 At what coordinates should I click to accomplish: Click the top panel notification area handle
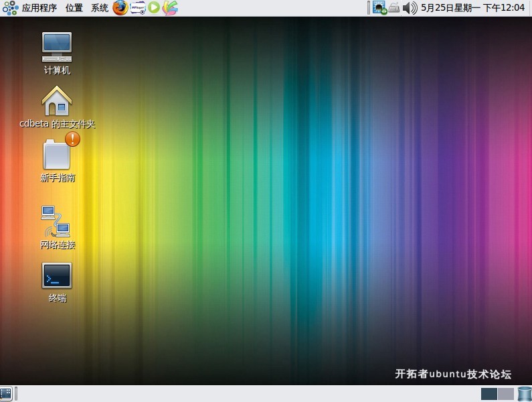pyautogui.click(x=369, y=8)
